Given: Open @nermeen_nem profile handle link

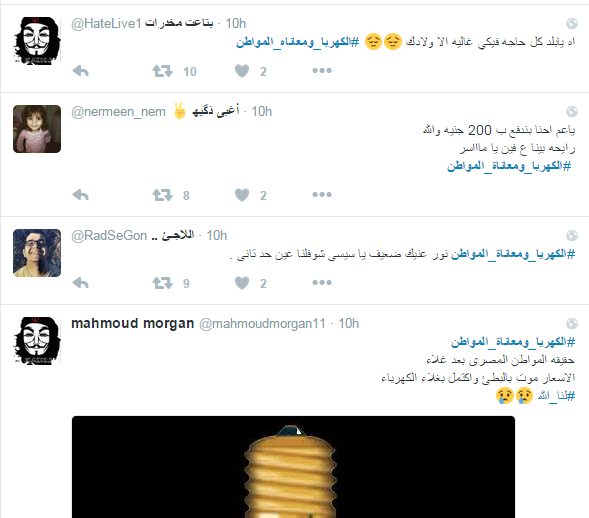Looking at the screenshot, I should (118, 112).
